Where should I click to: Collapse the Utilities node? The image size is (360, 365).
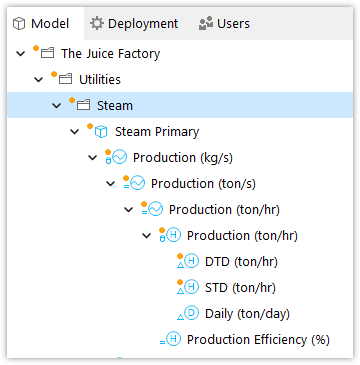(x=39, y=80)
